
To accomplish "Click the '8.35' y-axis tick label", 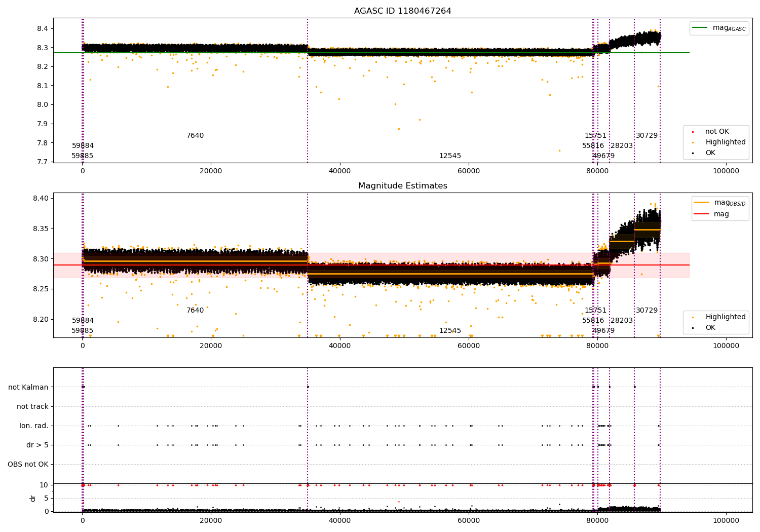I will pos(41,229).
